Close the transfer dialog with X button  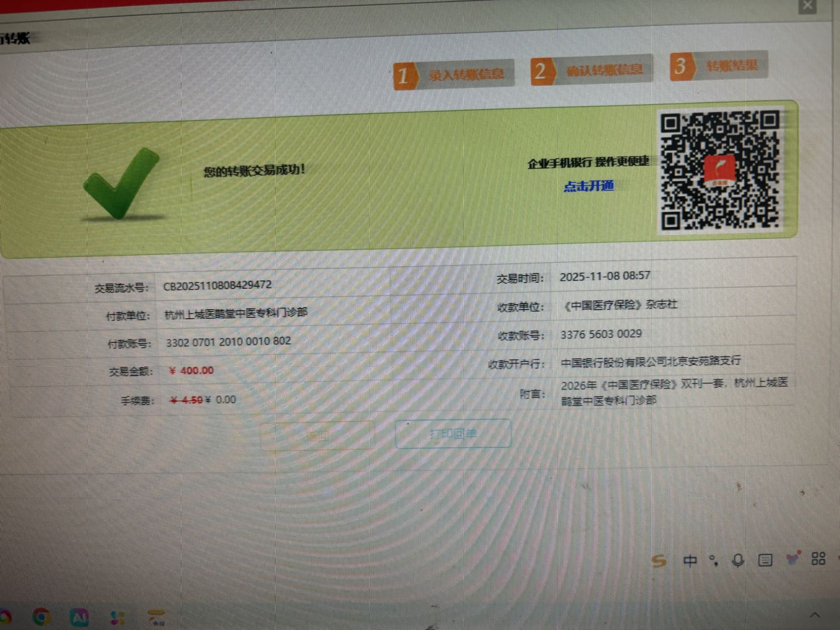pos(807,6)
